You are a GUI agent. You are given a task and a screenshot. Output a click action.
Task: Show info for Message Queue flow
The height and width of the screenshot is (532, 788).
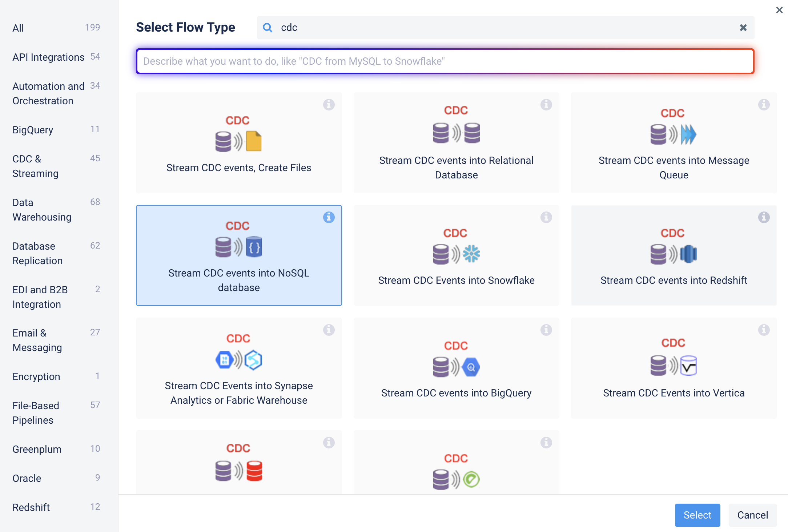tap(764, 105)
